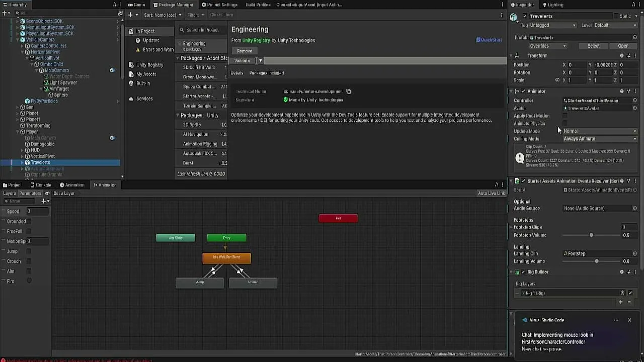Switch to the Project tab
The image size is (644, 362).
12,185
